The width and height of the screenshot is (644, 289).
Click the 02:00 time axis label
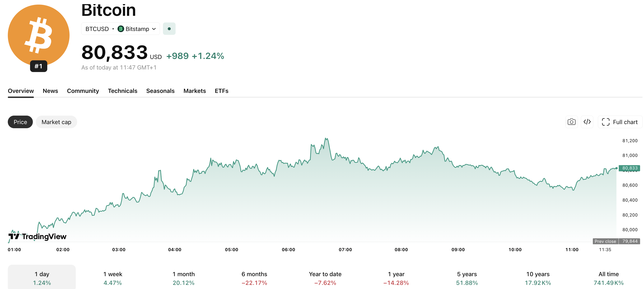coord(63,250)
